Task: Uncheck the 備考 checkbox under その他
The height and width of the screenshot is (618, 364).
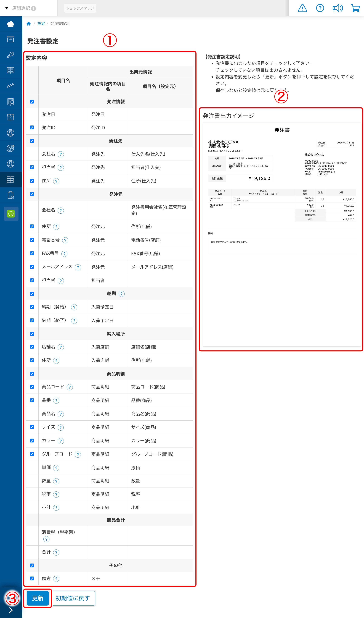Action: tap(32, 578)
